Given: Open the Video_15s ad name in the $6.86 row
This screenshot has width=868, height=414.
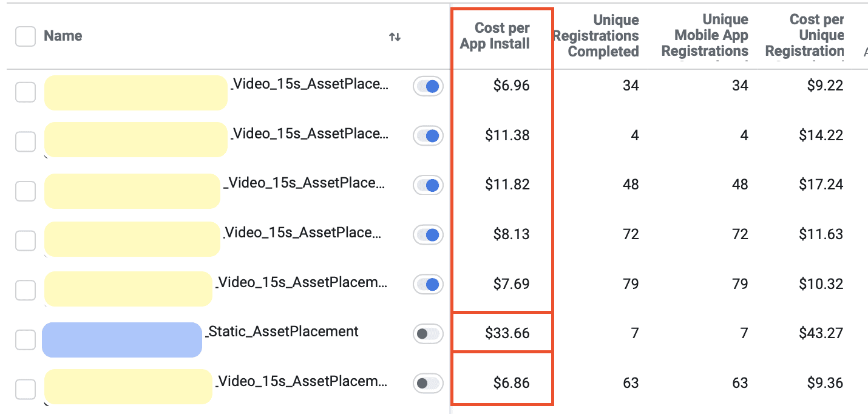Looking at the screenshot, I should coord(300,381).
